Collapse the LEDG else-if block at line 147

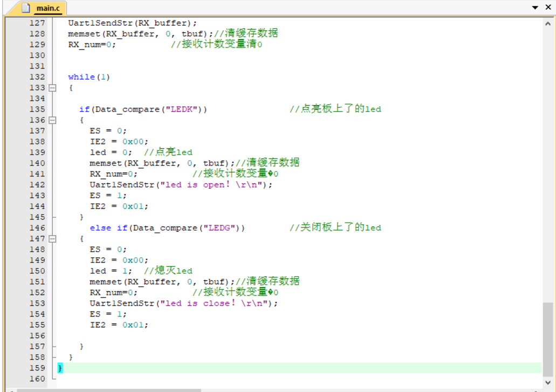coord(52,238)
